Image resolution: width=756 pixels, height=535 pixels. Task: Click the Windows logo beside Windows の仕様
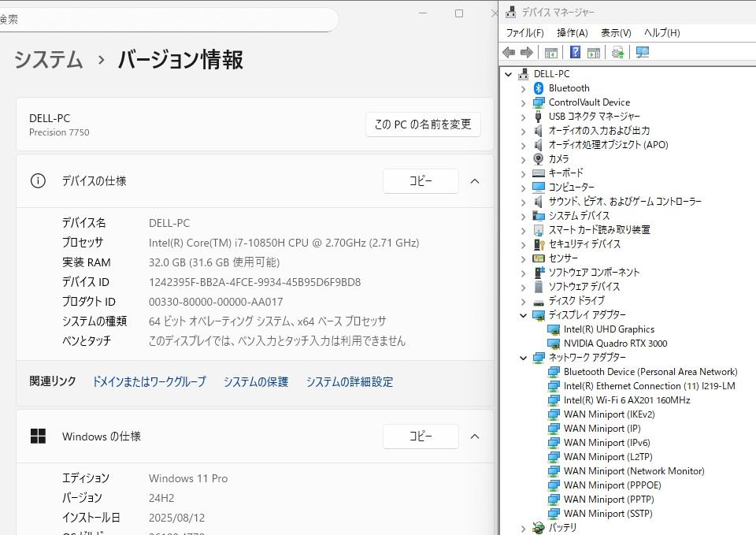(x=38, y=436)
